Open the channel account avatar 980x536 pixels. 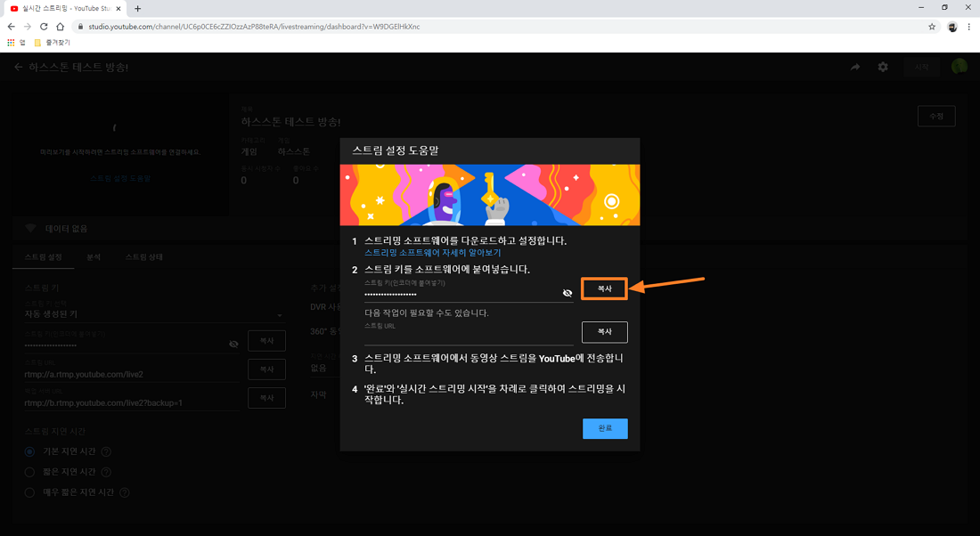960,66
